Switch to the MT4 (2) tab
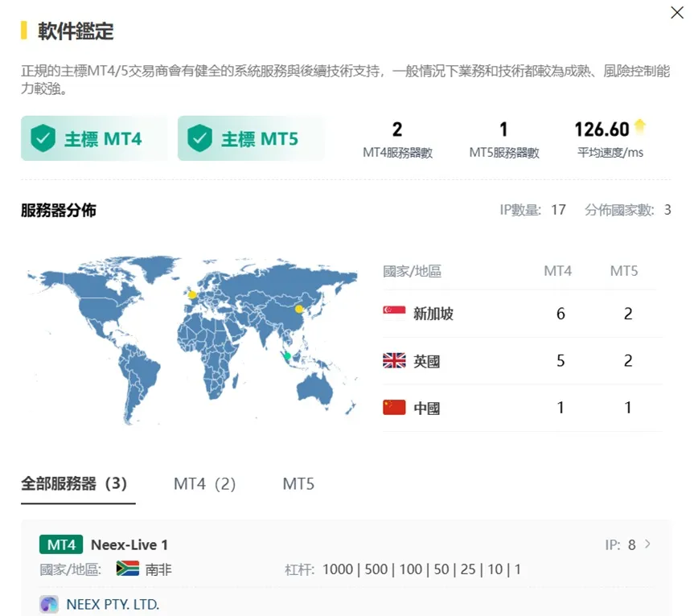This screenshot has height=616, width=694. coord(204,483)
